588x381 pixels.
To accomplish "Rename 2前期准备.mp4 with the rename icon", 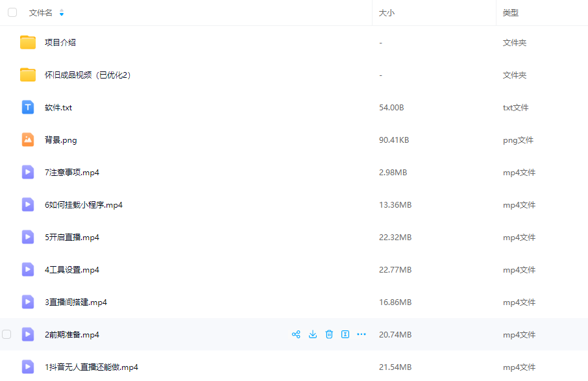I will 345,334.
